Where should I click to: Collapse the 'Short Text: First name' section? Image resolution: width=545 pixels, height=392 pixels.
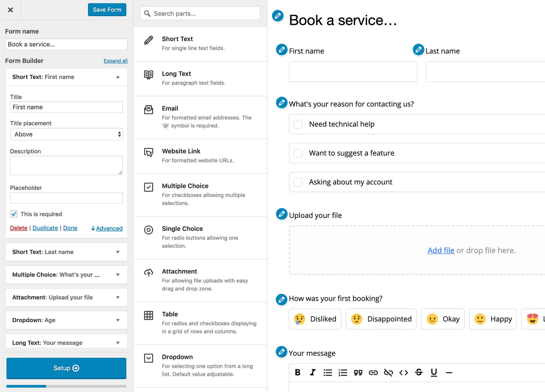[x=118, y=77]
